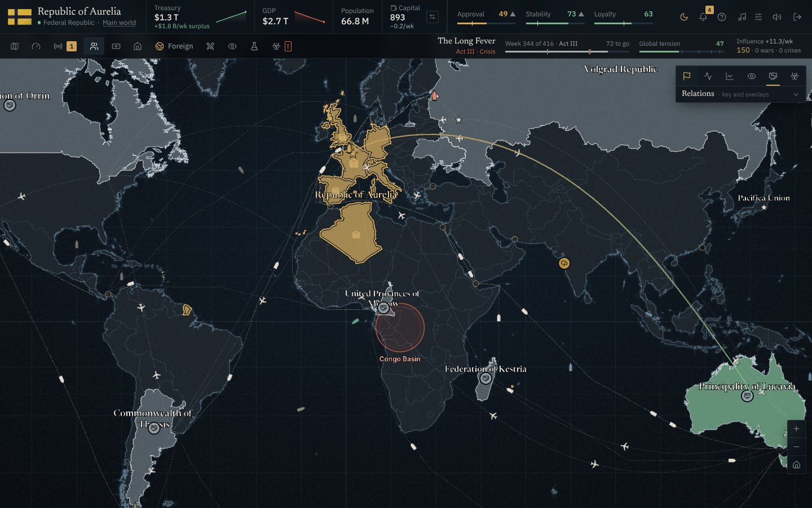The width and height of the screenshot is (812, 508).
Task: Toggle the music note icon
Action: coord(742,17)
